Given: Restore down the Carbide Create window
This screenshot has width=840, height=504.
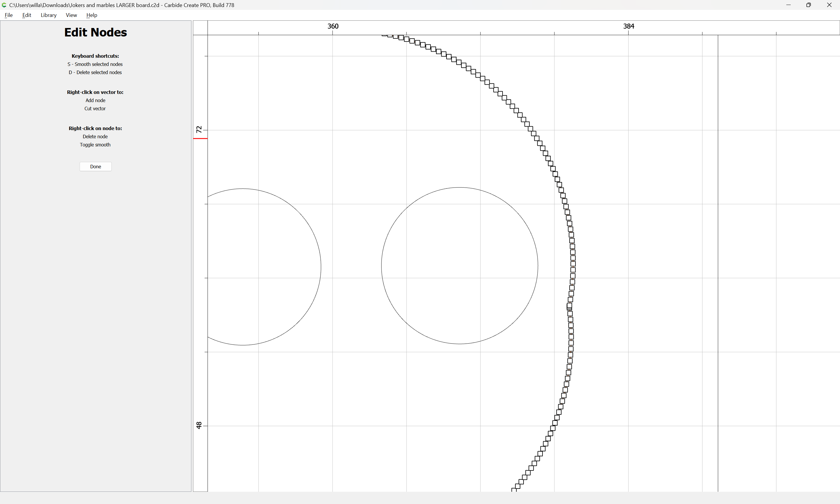Looking at the screenshot, I should click(x=808, y=5).
